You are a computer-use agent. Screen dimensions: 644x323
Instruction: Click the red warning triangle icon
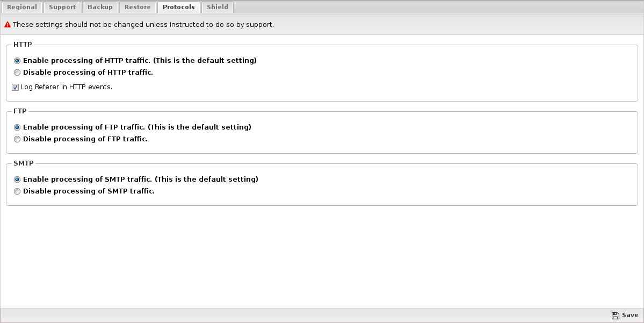pyautogui.click(x=8, y=25)
